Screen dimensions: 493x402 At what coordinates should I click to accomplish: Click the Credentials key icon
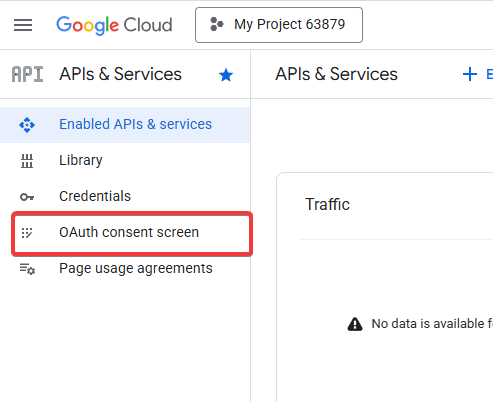27,197
